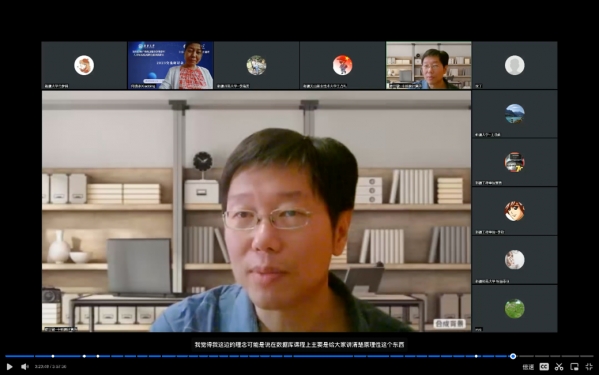This screenshot has height=375, width=599.
Task: Seek into the unplayed gray portion of the progress bar
Action: coord(555,356)
